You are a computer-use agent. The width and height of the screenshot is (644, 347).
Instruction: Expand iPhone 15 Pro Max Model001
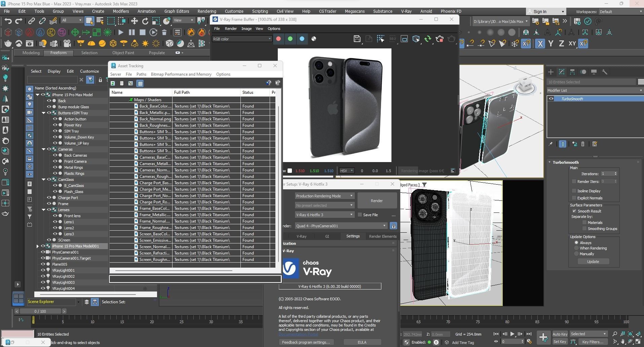coord(38,246)
